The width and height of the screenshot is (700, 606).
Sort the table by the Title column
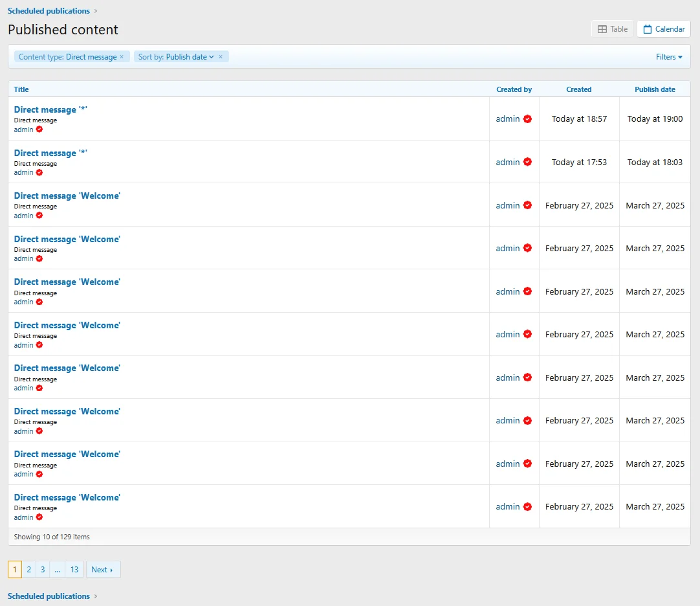(21, 89)
